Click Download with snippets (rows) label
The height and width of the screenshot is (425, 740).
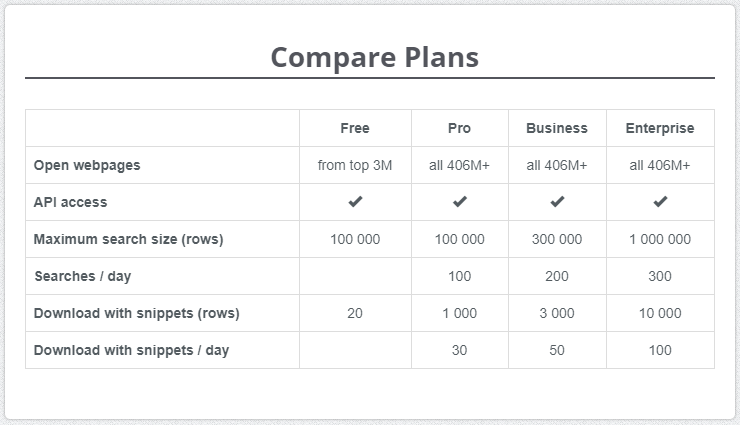(136, 313)
